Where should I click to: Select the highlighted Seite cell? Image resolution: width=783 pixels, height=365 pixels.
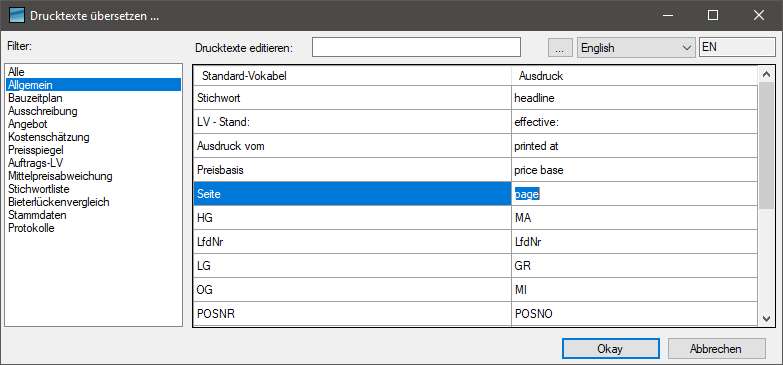tap(353, 194)
